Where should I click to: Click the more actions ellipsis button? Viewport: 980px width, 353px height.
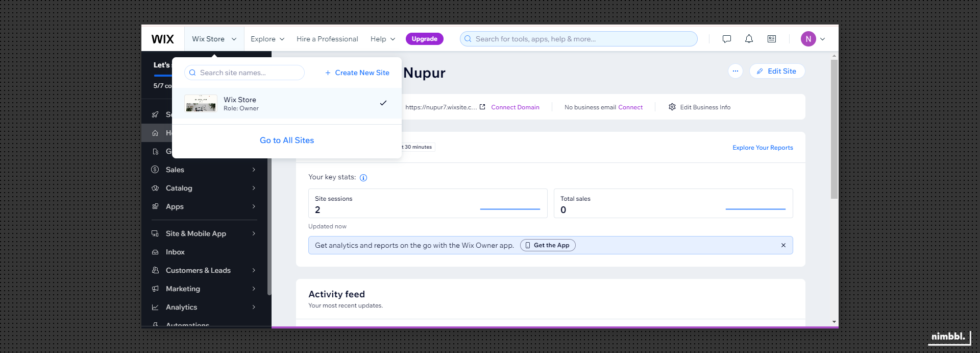click(x=735, y=71)
